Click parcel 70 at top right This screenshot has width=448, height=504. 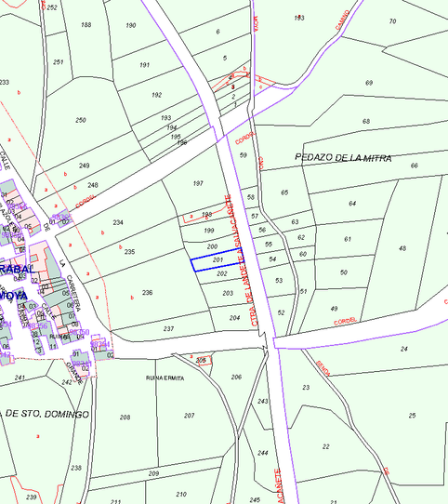coord(392,21)
